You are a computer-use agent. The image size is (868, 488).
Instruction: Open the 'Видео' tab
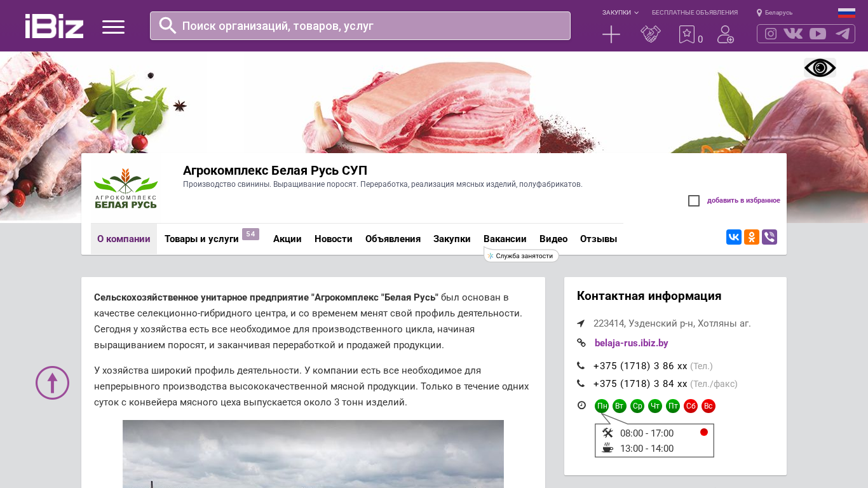point(553,239)
